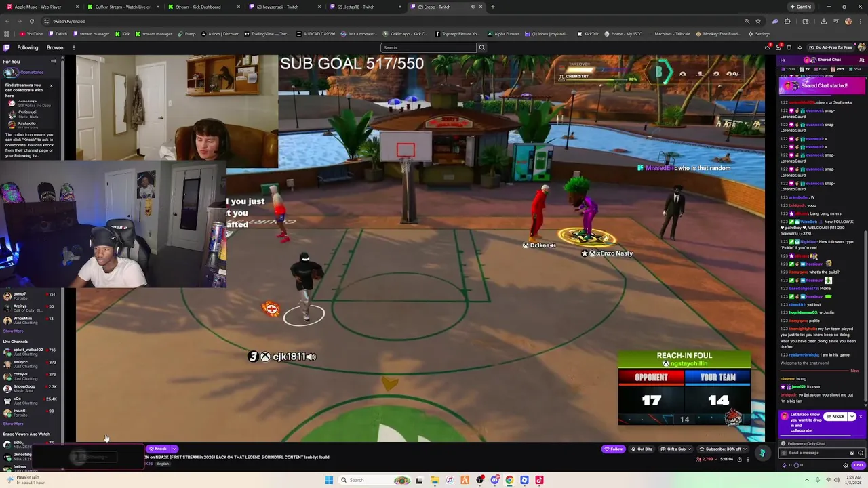Mute the Enzoo tab audio icon
868x488 pixels.
[x=473, y=7]
